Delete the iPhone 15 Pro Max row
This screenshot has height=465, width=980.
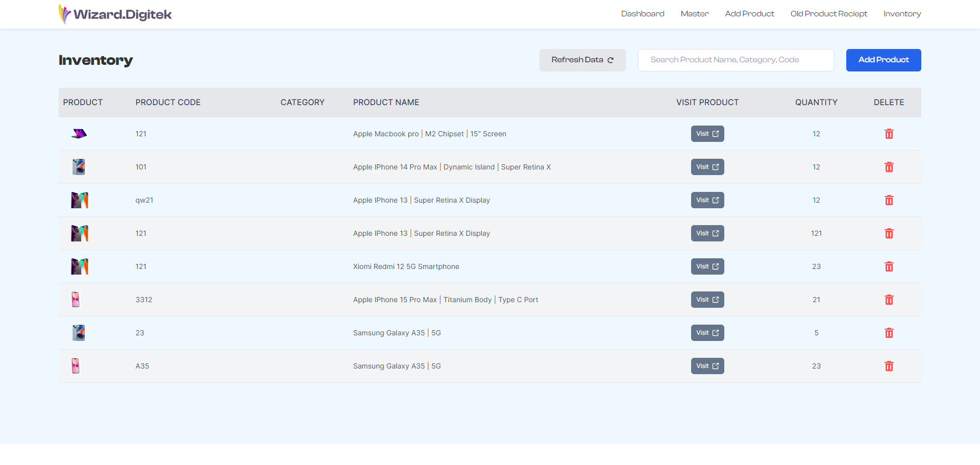click(x=889, y=300)
